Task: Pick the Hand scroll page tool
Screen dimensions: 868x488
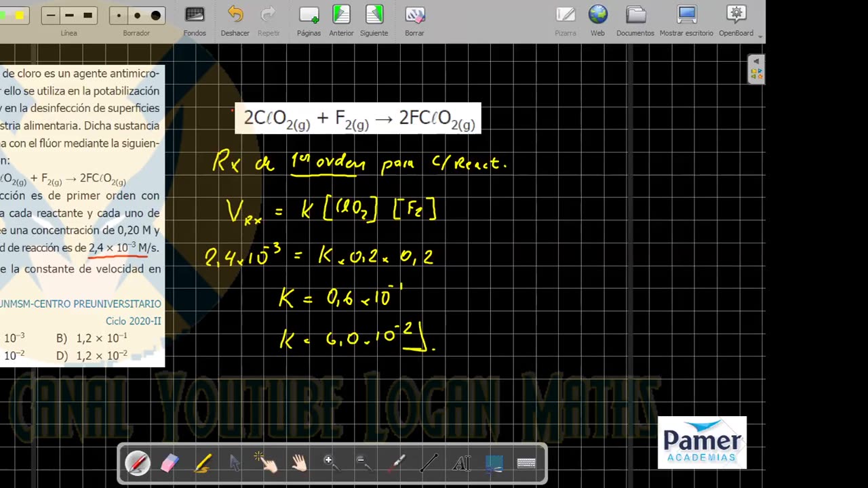Action: pos(298,464)
